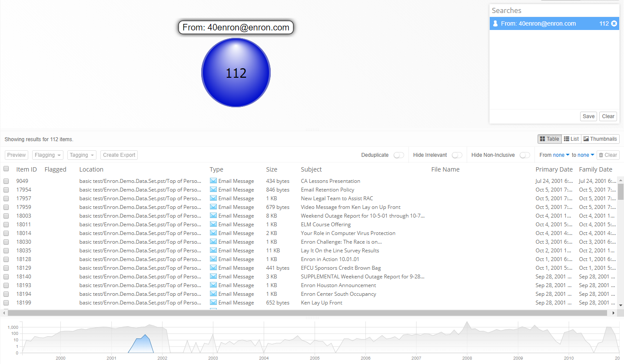624x364 pixels.
Task: Open the Tagging dropdown
Action: 82,155
